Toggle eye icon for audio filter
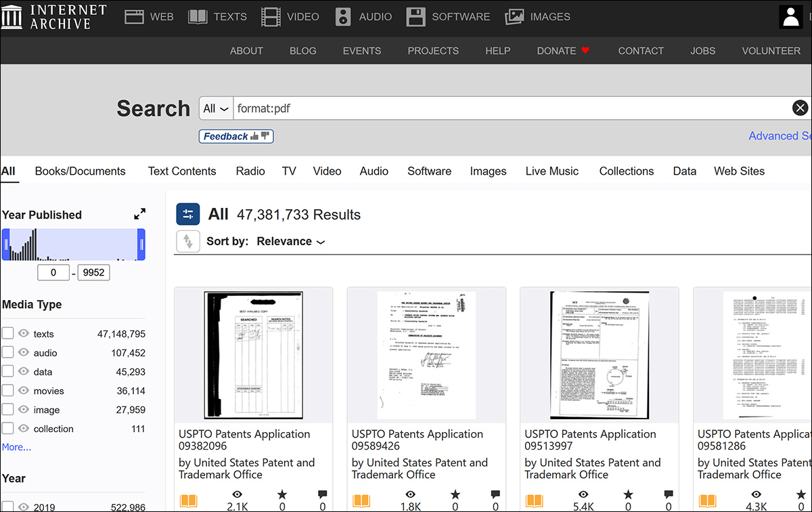812x512 pixels. 24,352
